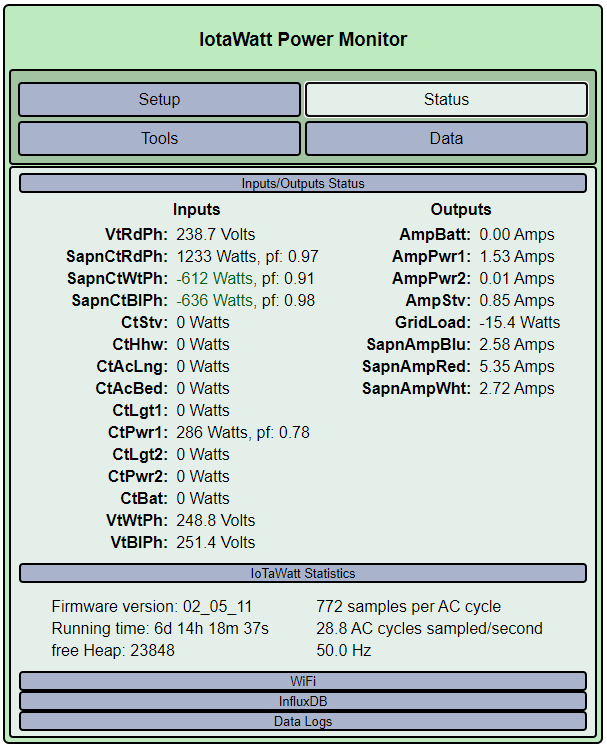Click the CtLgt2 input label
This screenshot has height=748, width=607.
pos(140,454)
